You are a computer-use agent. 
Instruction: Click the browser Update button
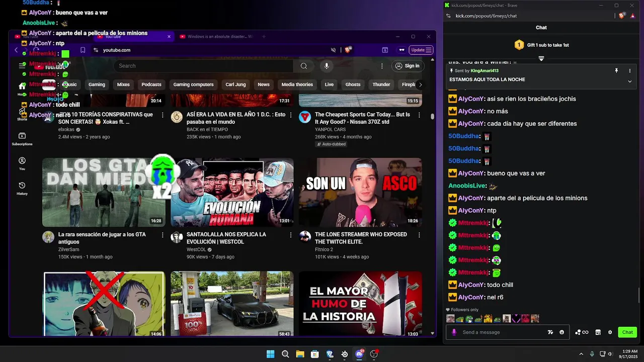coord(421,50)
